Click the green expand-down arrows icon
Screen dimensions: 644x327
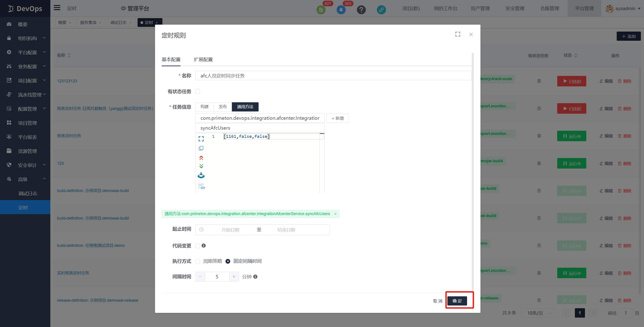coord(201,166)
